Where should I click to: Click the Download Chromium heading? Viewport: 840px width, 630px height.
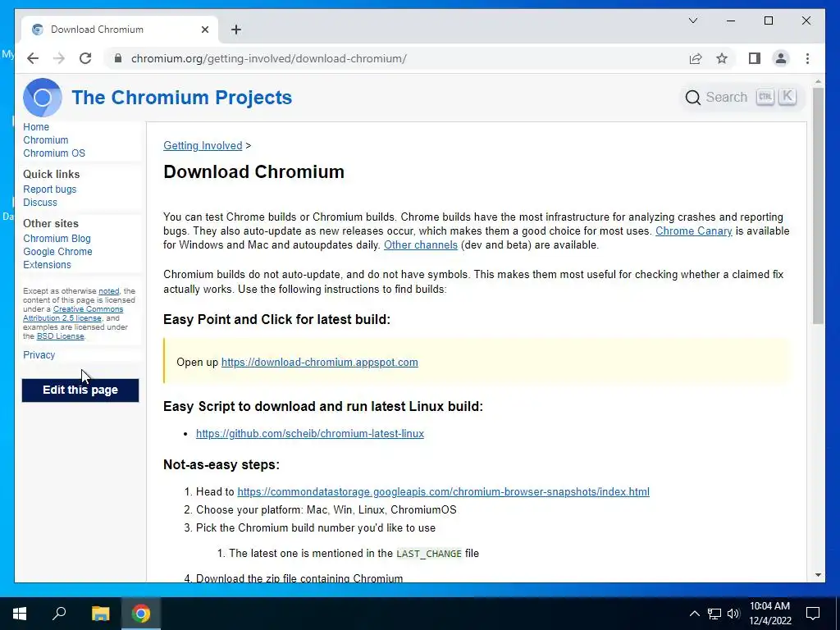click(254, 172)
